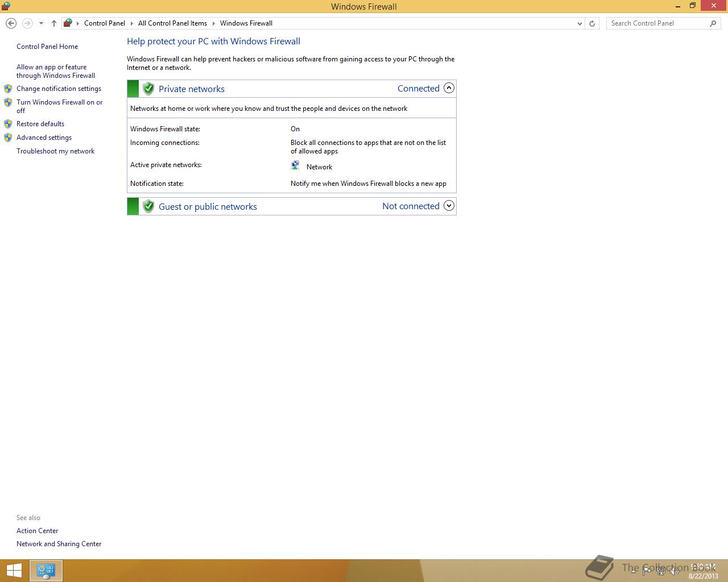Image resolution: width=728 pixels, height=582 pixels.
Task: Click the system tray network icon
Action: (660, 571)
